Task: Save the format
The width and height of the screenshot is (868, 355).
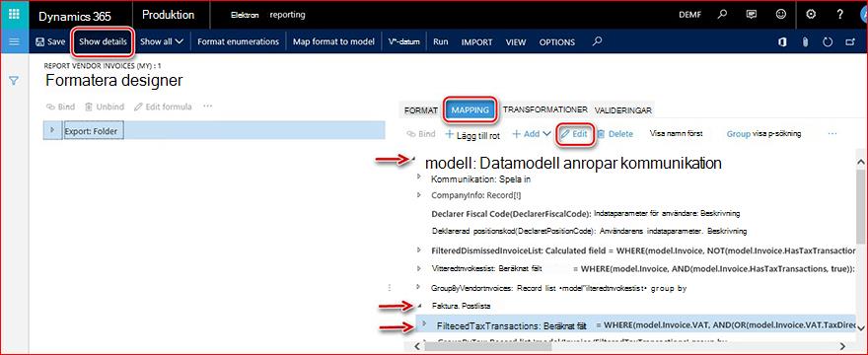Action: click(x=50, y=41)
